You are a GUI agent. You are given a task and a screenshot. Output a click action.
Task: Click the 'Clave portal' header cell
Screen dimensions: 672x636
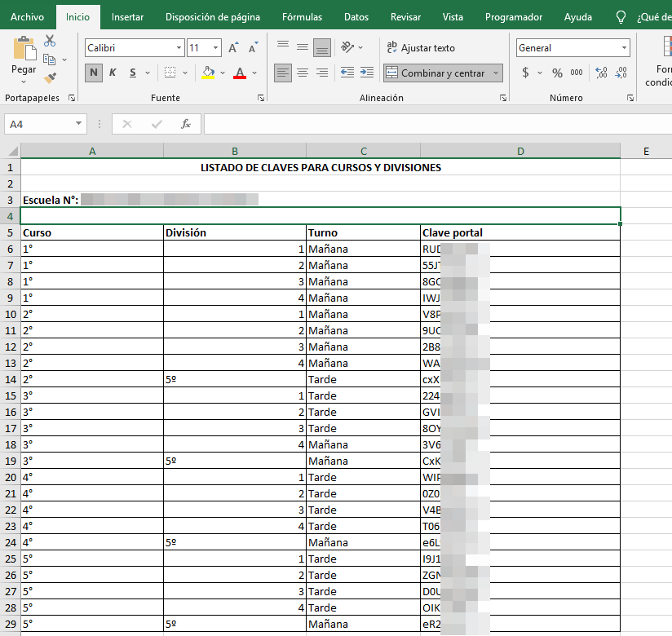[520, 232]
